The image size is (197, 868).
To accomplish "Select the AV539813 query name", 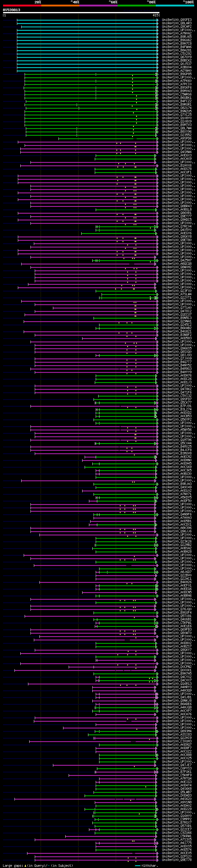I will coord(11,10).
